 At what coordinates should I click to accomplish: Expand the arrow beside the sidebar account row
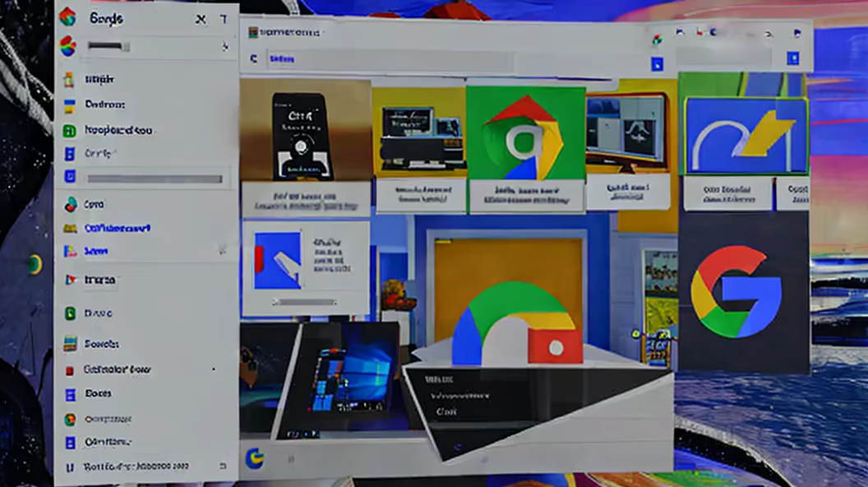pyautogui.click(x=224, y=47)
